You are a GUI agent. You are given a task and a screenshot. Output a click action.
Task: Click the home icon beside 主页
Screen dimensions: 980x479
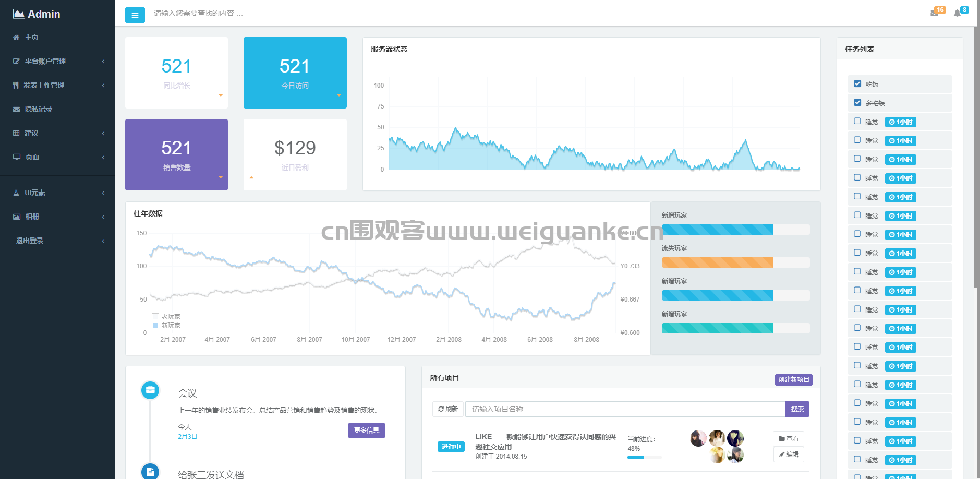pos(16,37)
